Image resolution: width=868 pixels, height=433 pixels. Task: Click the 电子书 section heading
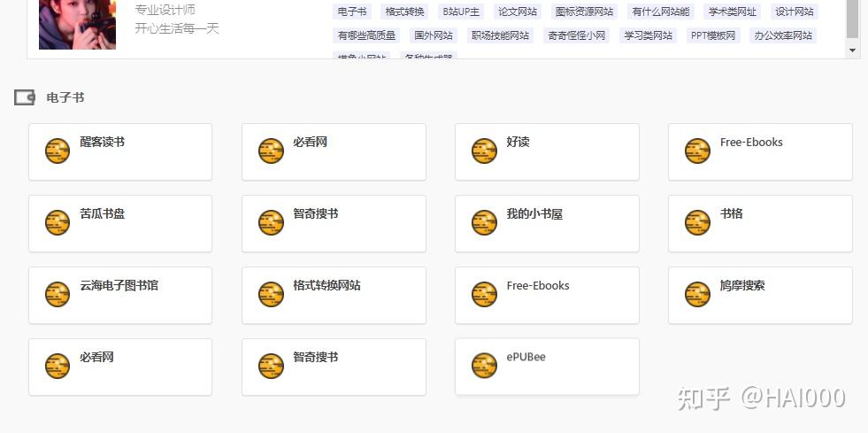point(65,97)
